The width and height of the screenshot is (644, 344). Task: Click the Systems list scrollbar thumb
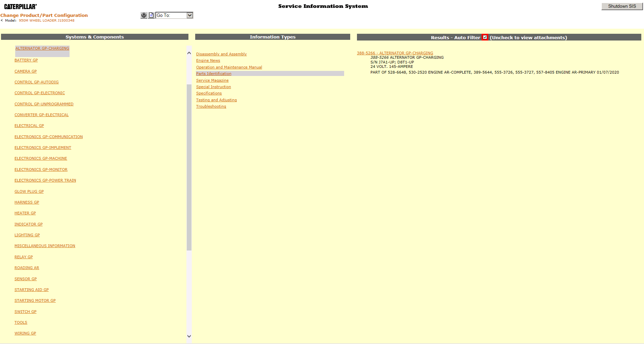189,167
